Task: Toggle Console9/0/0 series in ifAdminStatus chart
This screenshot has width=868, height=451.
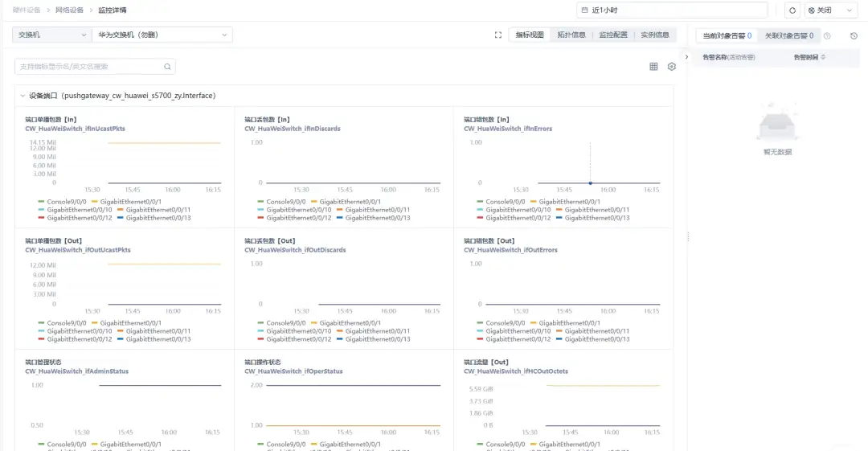Action: 62,445
